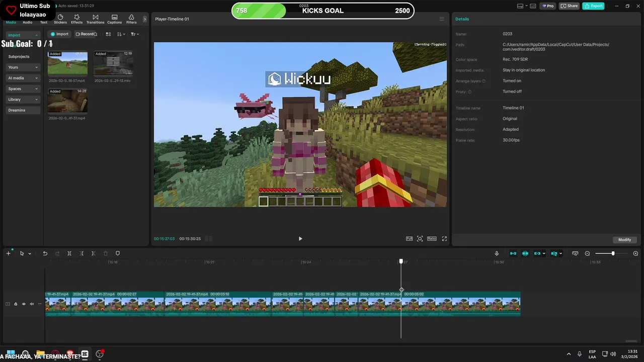This screenshot has height=362, width=644.
Task: Split clip at playhead
Action: click(x=69, y=253)
